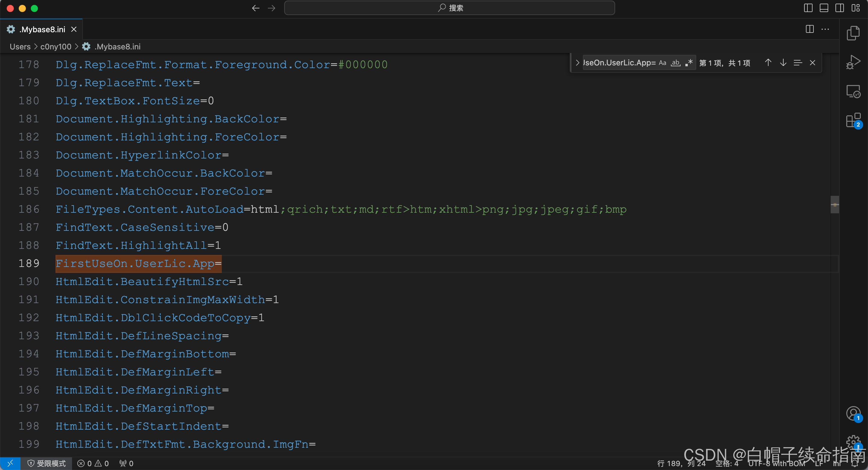Expand the Replace field in the find widget
The height and width of the screenshot is (470, 868).
pos(577,63)
